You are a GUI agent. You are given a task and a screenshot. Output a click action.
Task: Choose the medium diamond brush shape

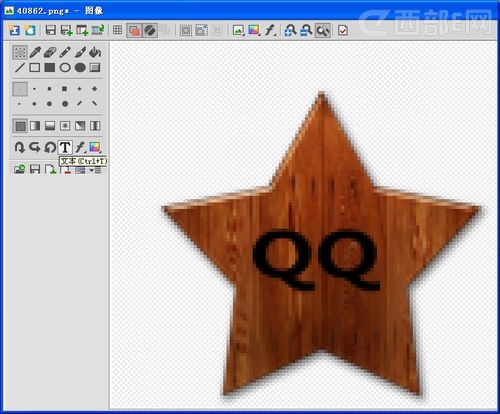coord(95,89)
